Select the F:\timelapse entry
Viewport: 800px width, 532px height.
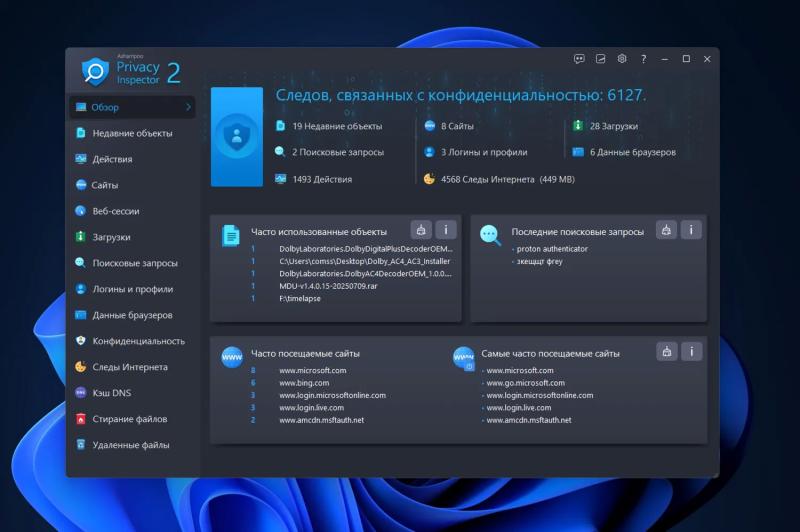[x=300, y=298]
